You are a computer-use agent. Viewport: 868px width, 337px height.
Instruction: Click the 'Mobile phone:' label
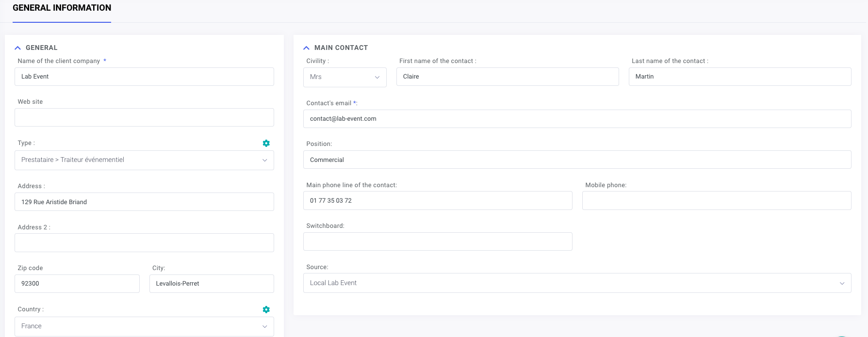606,185
